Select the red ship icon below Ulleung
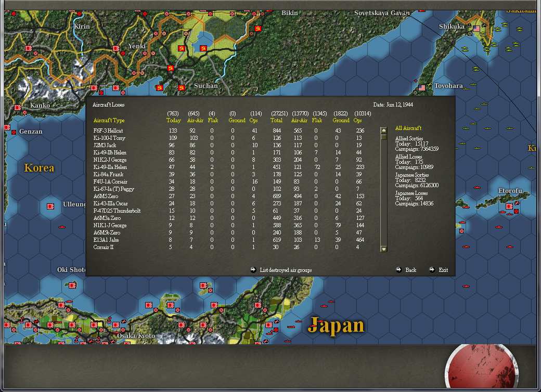 point(62,227)
